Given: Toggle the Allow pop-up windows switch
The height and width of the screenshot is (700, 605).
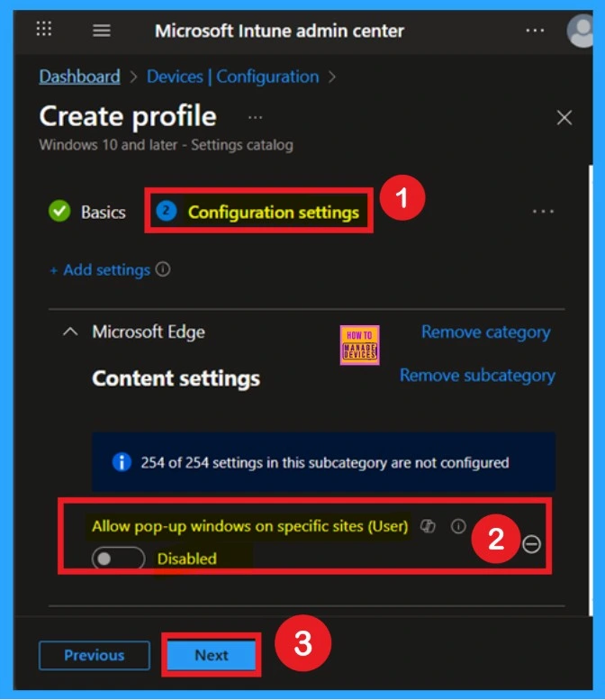Looking at the screenshot, I should pyautogui.click(x=118, y=559).
